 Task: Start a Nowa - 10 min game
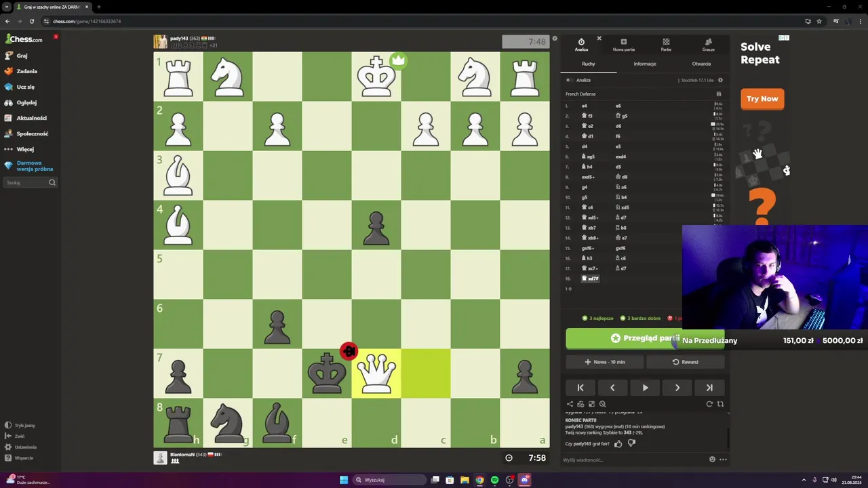point(605,362)
